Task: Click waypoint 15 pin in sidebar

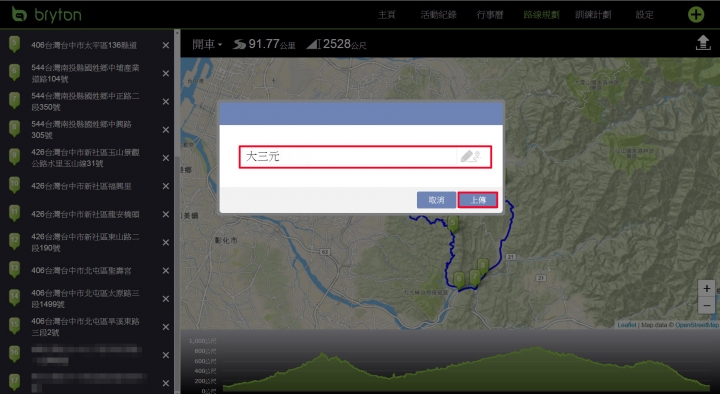Action: tap(14, 326)
